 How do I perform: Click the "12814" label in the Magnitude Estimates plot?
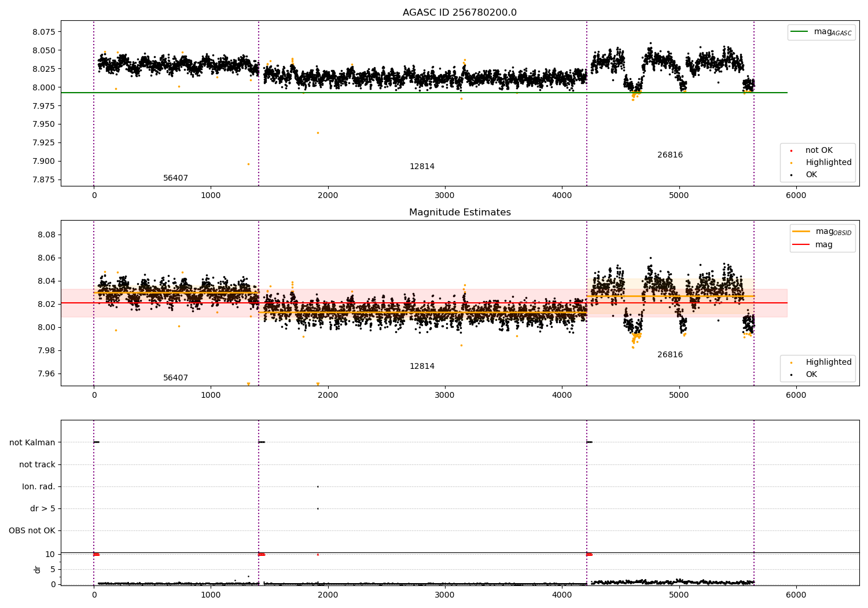point(422,367)
